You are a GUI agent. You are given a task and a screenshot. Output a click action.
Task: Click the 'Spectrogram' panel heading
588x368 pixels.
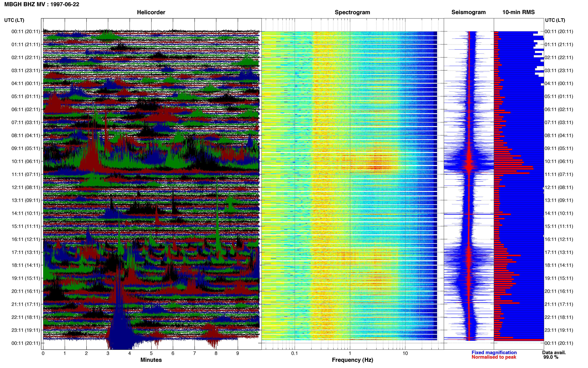[352, 12]
